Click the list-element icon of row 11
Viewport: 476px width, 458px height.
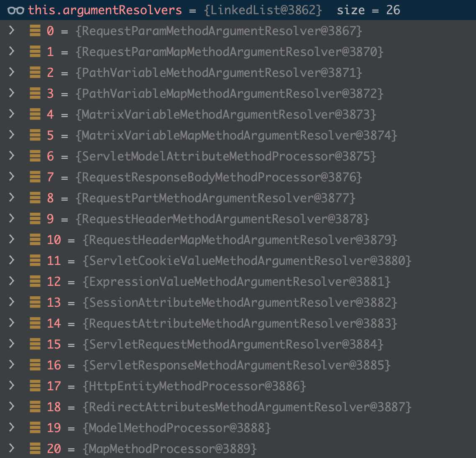pyautogui.click(x=35, y=260)
